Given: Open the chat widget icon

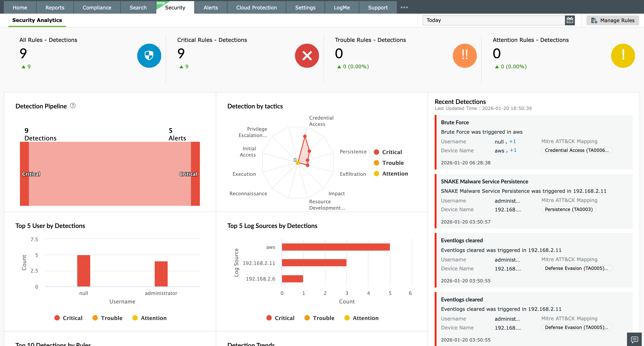Looking at the screenshot, I should point(634,339).
